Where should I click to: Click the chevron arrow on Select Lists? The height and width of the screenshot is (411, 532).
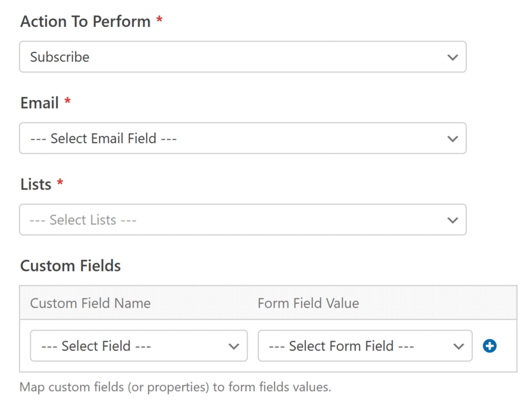click(x=453, y=220)
